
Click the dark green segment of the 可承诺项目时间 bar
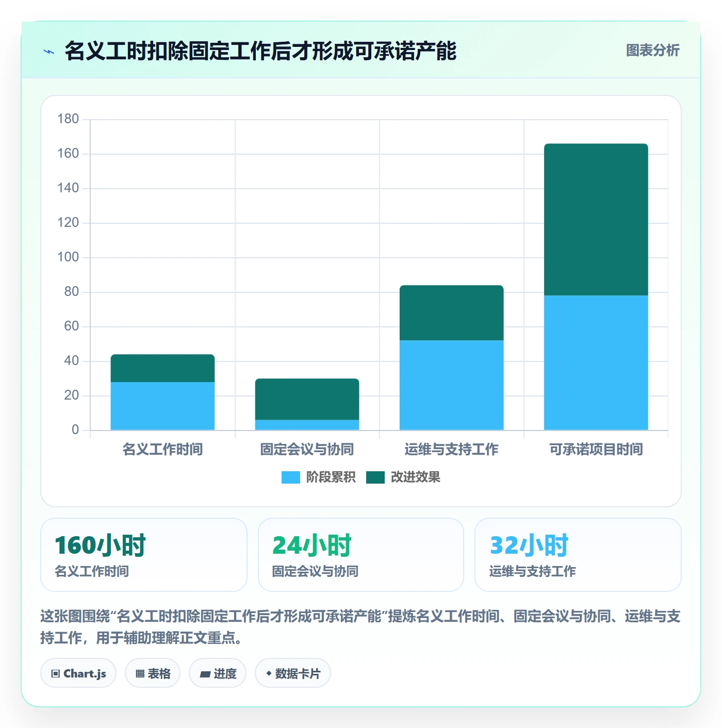[x=596, y=220]
